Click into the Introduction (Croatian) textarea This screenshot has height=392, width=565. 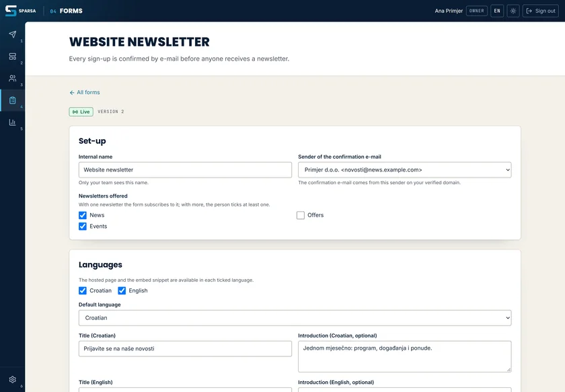[404, 356]
